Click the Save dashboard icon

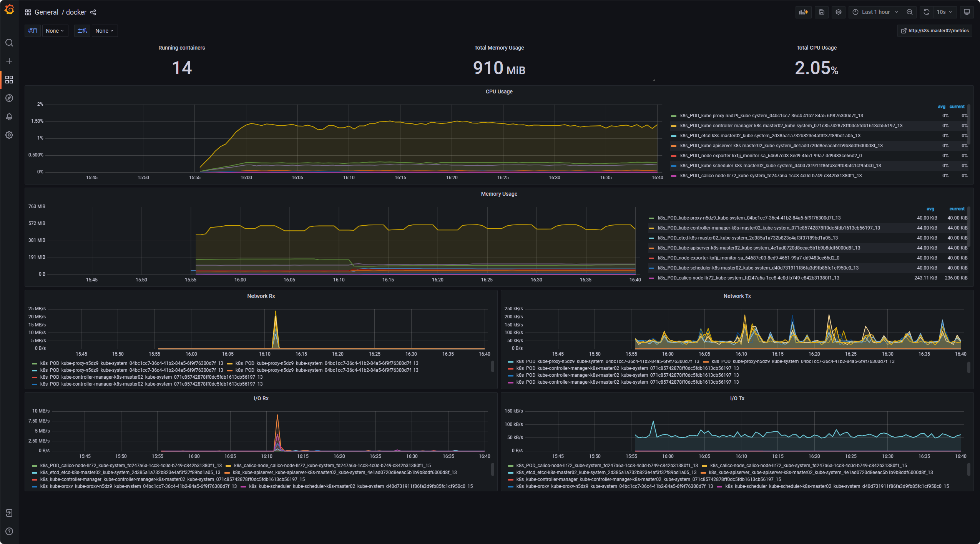(x=822, y=12)
